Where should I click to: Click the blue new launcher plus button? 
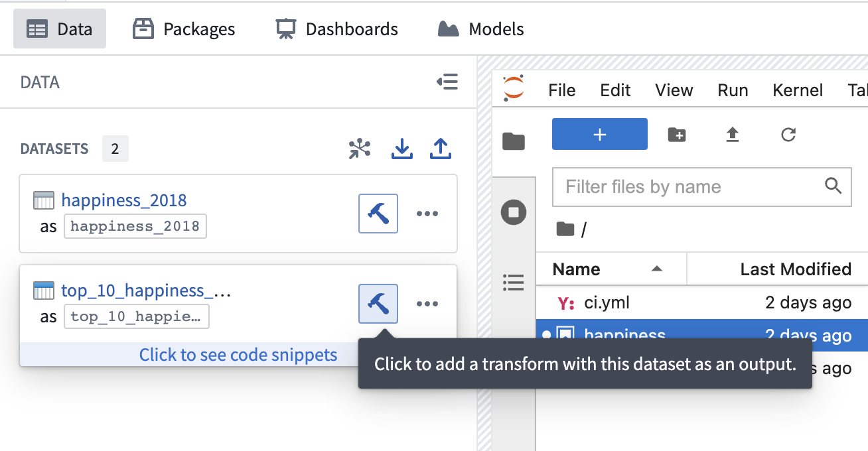tap(600, 134)
